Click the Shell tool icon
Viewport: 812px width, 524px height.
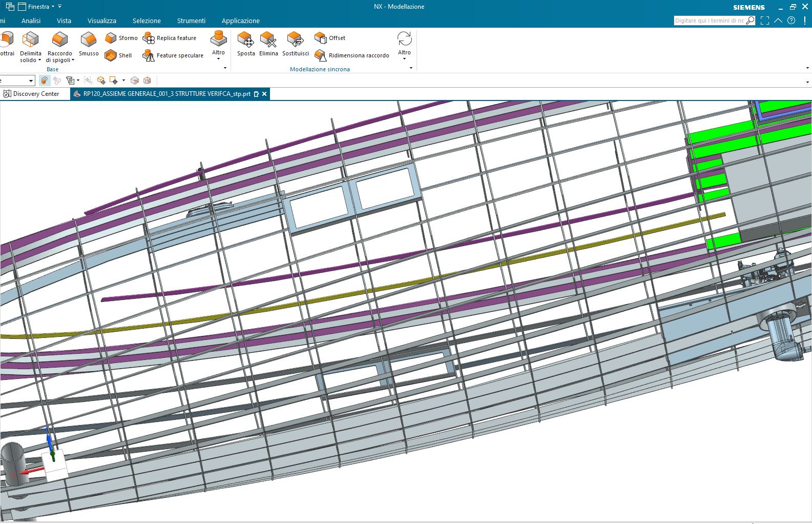(111, 55)
